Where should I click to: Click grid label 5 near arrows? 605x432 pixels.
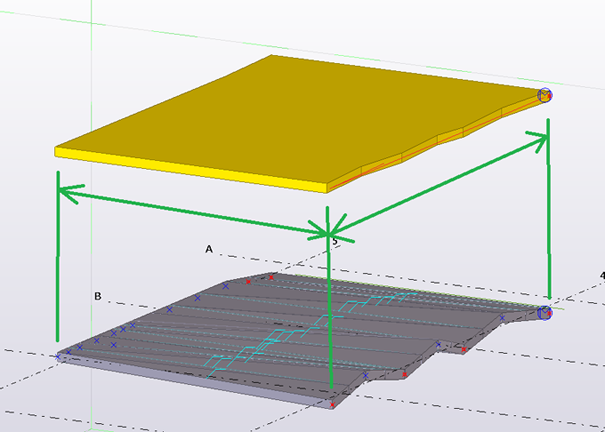335,243
